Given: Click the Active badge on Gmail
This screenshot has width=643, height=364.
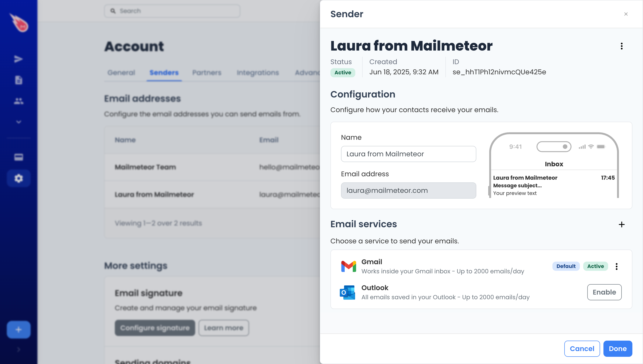Looking at the screenshot, I should pyautogui.click(x=595, y=266).
